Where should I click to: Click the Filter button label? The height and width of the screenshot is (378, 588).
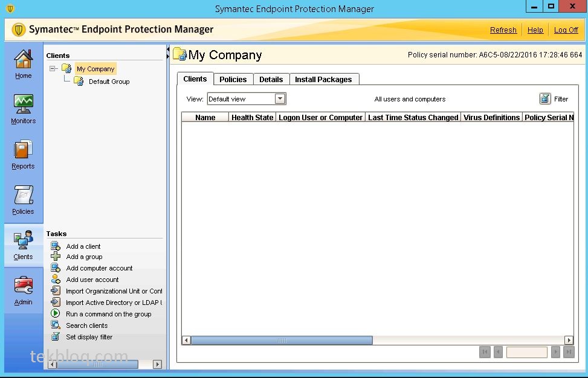tap(561, 99)
